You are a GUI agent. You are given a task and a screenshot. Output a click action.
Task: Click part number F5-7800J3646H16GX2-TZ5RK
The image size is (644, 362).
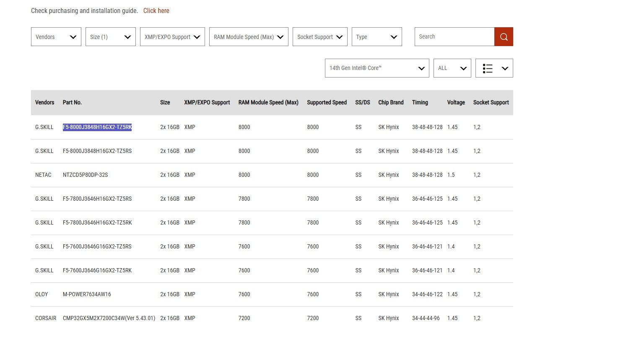pos(97,223)
